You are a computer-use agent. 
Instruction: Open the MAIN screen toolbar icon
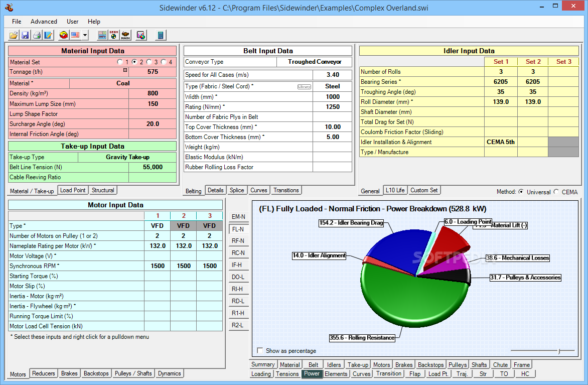125,35
